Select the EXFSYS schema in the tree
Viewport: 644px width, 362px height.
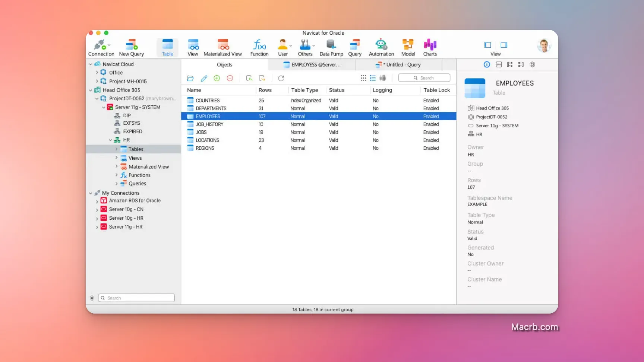point(132,123)
